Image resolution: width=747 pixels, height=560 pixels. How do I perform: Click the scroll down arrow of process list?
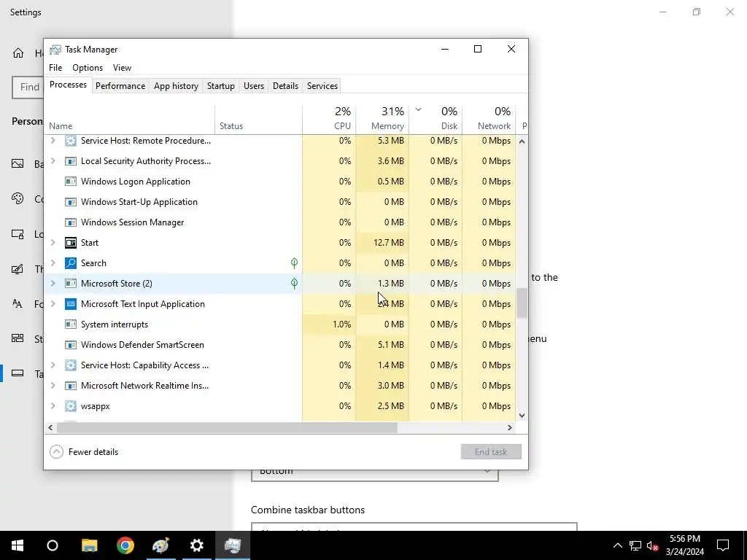click(522, 415)
